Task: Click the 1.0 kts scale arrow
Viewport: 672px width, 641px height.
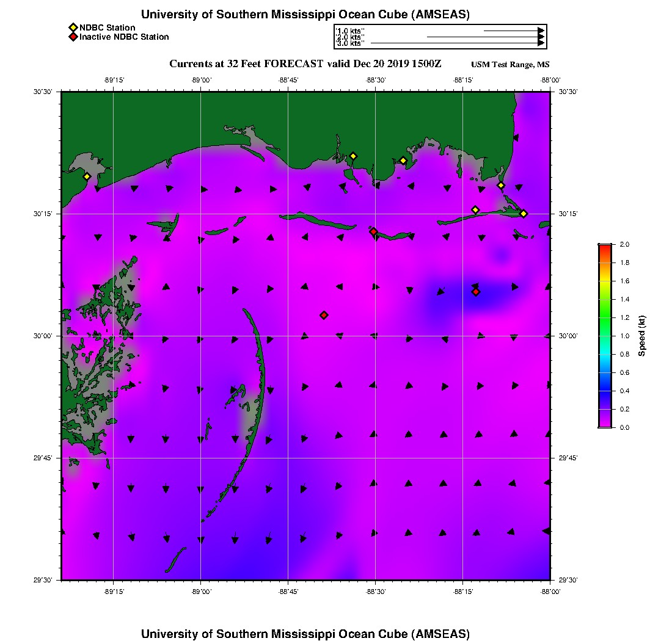Action: [513, 30]
